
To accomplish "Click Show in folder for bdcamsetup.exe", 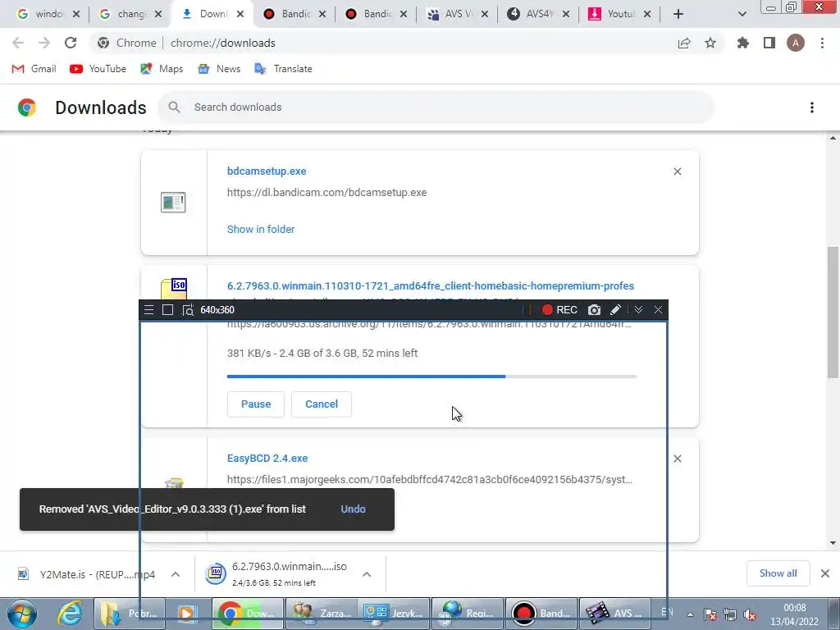I will coord(261,230).
